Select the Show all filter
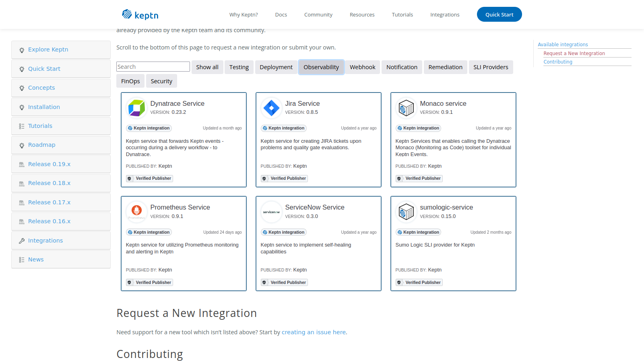The height and width of the screenshot is (362, 644). pos(207,67)
